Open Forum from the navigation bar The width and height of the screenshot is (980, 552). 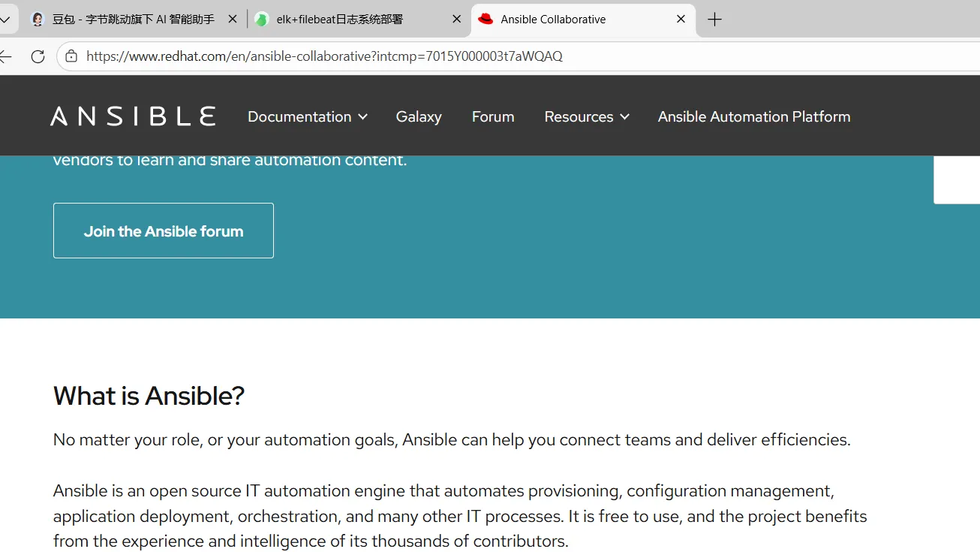point(493,116)
